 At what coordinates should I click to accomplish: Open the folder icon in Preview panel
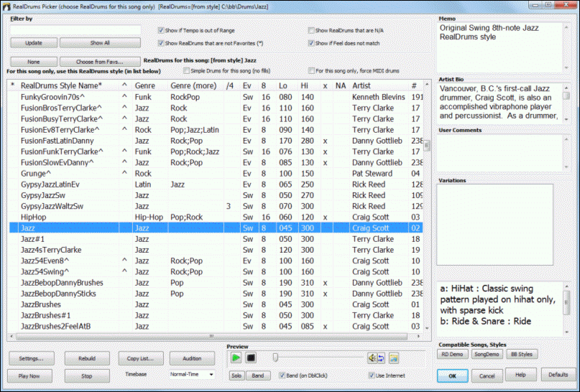pos(394,358)
